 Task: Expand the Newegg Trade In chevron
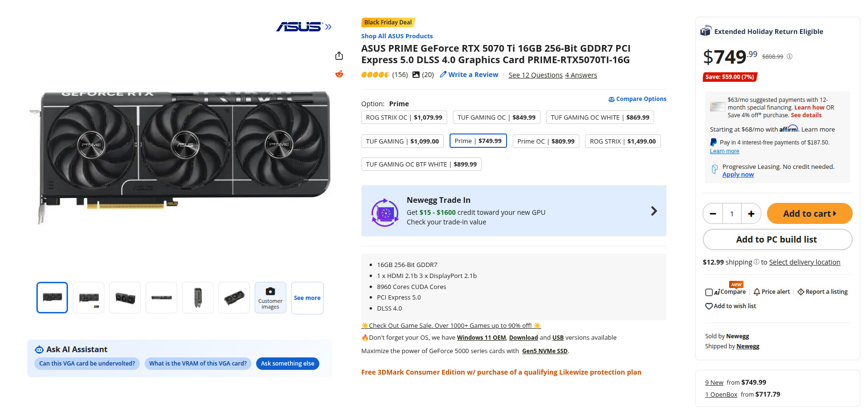654,211
